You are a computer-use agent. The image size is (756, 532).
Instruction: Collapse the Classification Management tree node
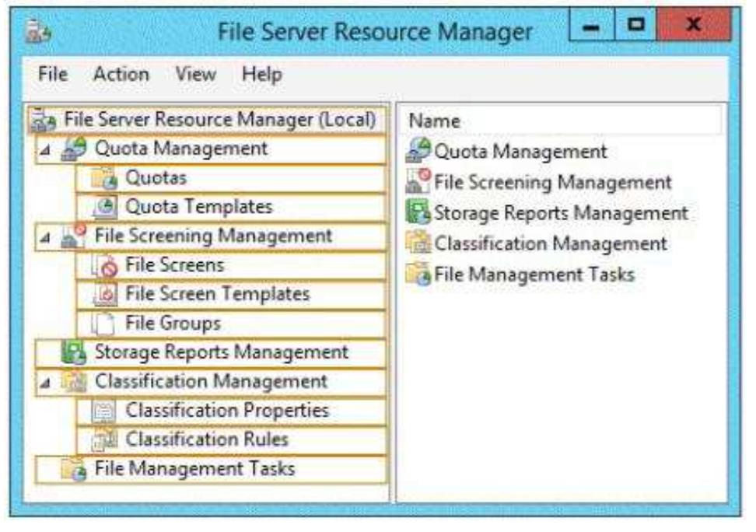tap(45, 383)
